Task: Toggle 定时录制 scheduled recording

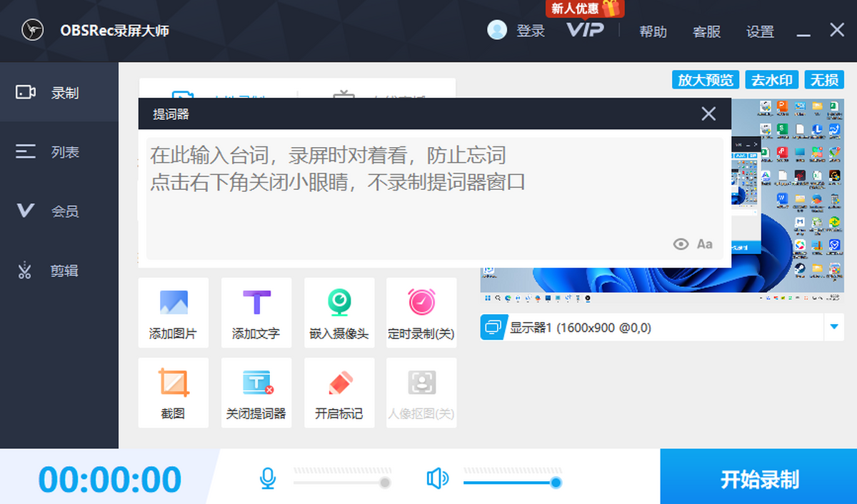Action: click(421, 313)
